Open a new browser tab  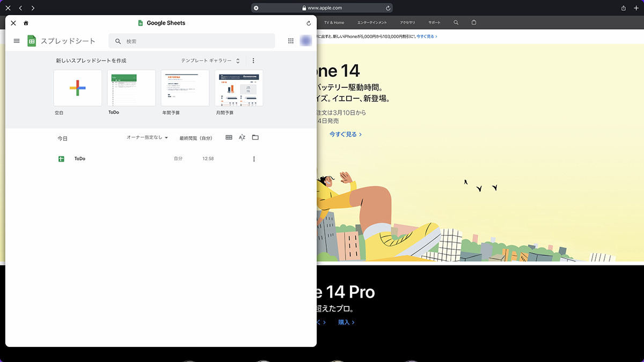[x=636, y=8]
